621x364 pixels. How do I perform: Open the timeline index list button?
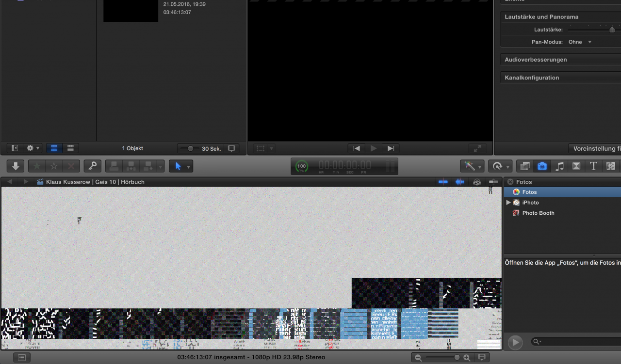(x=22, y=357)
